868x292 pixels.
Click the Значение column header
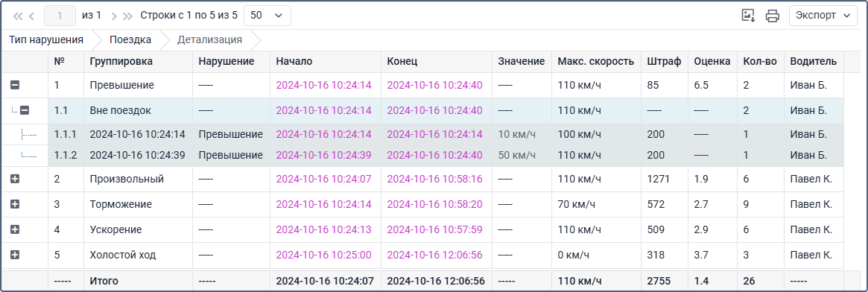[x=522, y=61]
